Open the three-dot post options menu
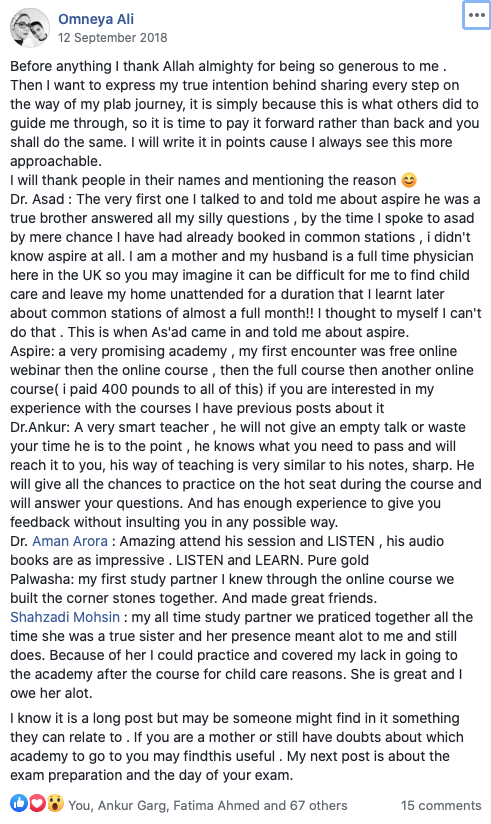Screen dimensions: 491x824 (476, 15)
